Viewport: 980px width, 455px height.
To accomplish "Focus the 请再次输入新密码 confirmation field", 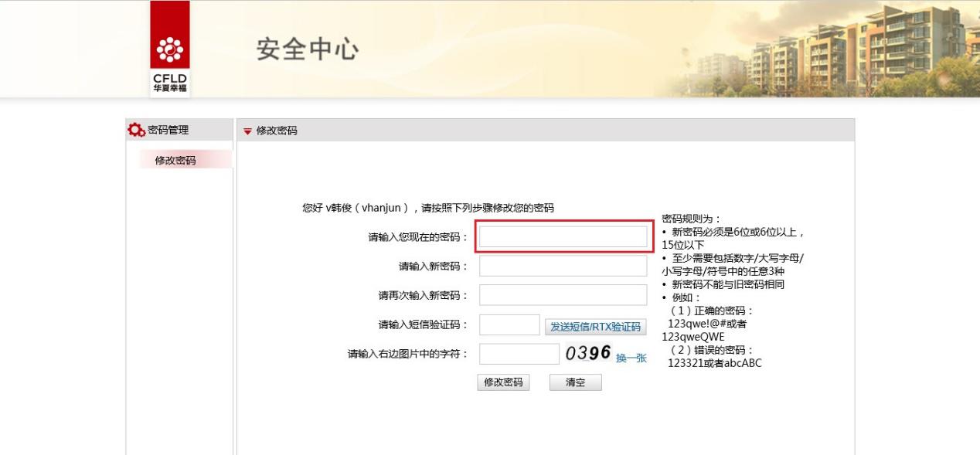I will tap(563, 295).
